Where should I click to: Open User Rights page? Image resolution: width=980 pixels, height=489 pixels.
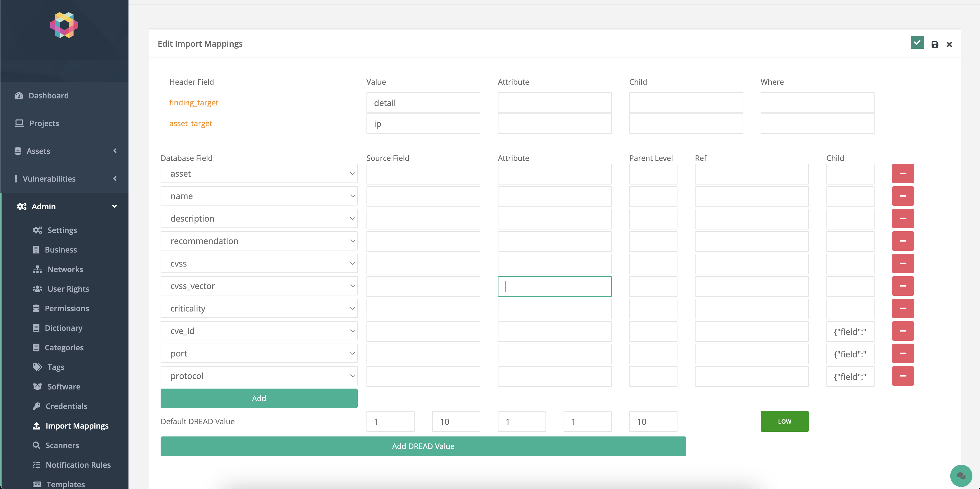coord(68,289)
